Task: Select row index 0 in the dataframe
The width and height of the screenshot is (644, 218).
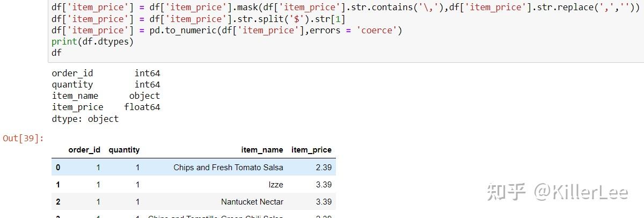Action: (x=58, y=168)
